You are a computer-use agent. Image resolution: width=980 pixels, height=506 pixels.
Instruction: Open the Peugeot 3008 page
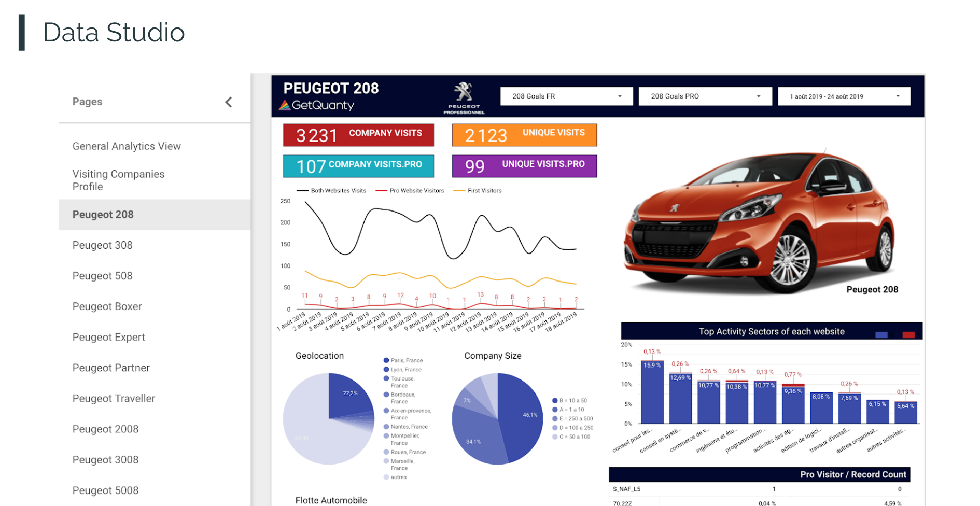tap(106, 459)
